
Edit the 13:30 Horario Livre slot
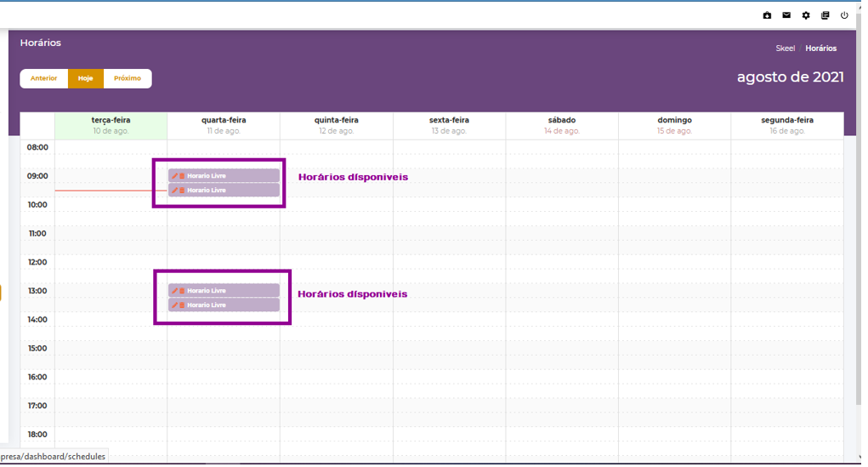click(x=175, y=305)
